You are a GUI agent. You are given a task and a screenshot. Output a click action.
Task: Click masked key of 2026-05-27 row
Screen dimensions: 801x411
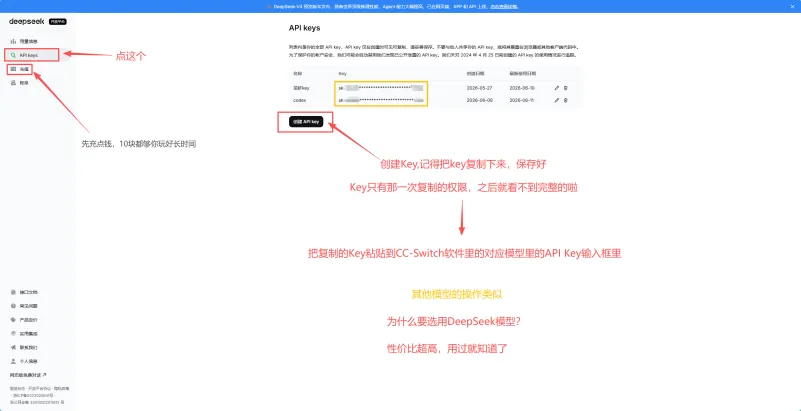[381, 88]
